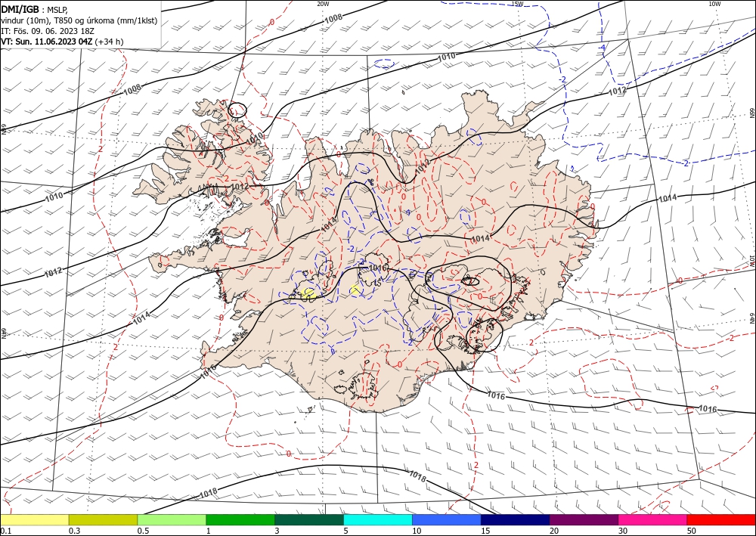Click legend value '30' under the pink swatch
Screen dimensions: 756x536
tap(624, 531)
